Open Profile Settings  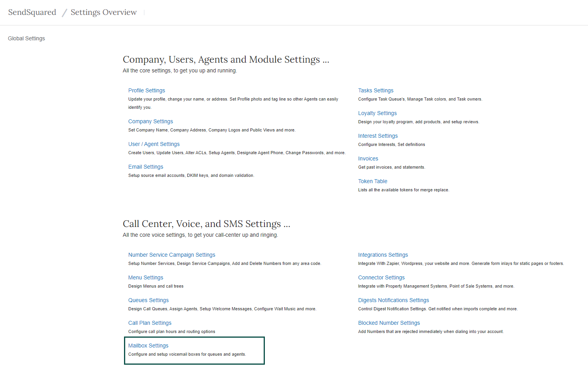(146, 90)
